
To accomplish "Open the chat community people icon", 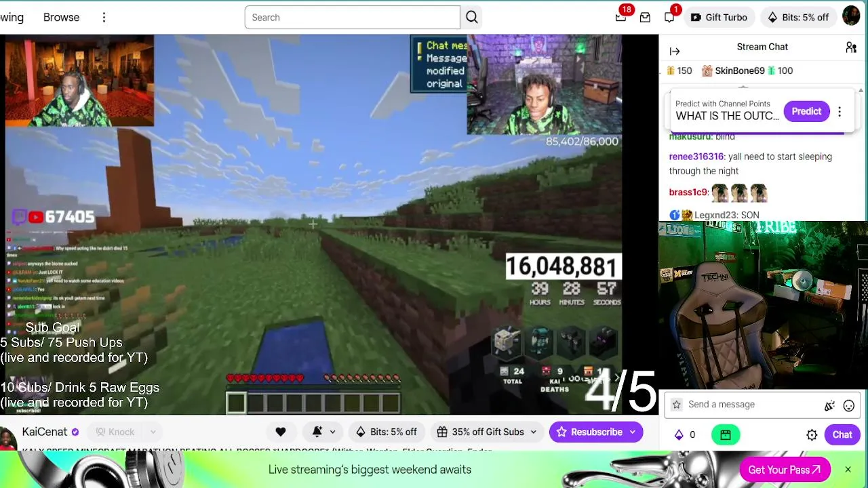I will [x=851, y=47].
